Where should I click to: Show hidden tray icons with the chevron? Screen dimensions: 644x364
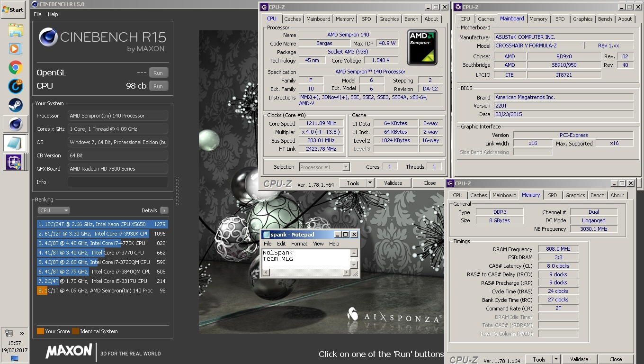[x=22, y=334]
